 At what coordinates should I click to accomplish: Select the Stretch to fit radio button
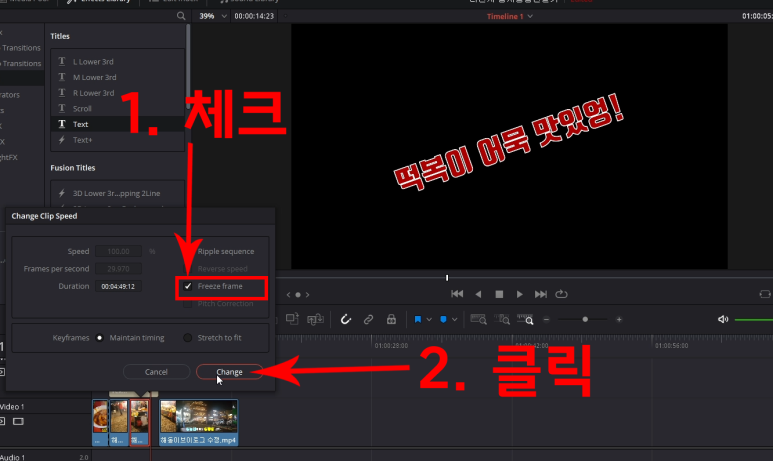click(188, 338)
